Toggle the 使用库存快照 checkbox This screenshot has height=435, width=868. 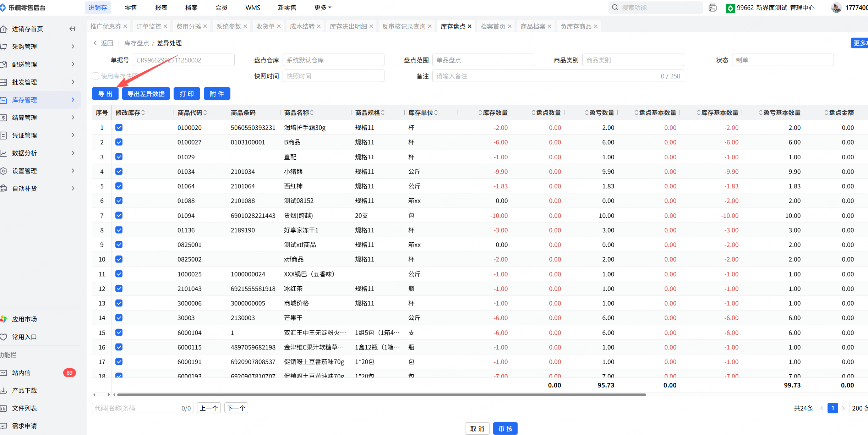pyautogui.click(x=95, y=76)
